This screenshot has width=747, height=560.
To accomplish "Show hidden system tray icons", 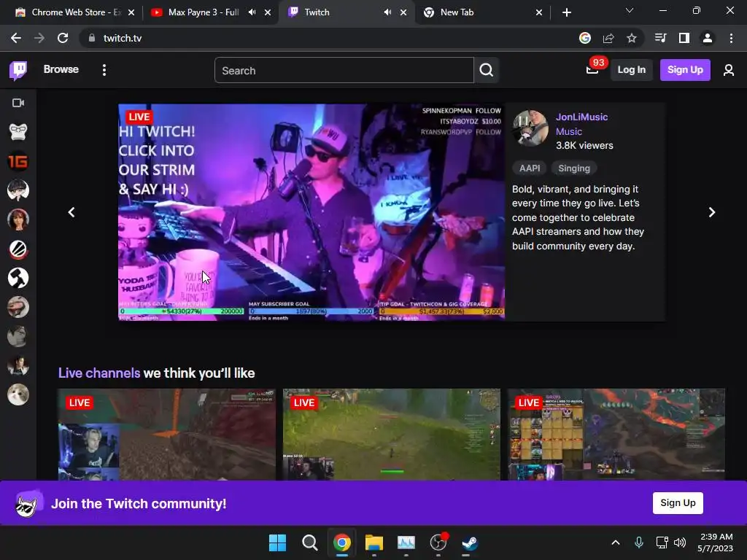I will (x=616, y=542).
